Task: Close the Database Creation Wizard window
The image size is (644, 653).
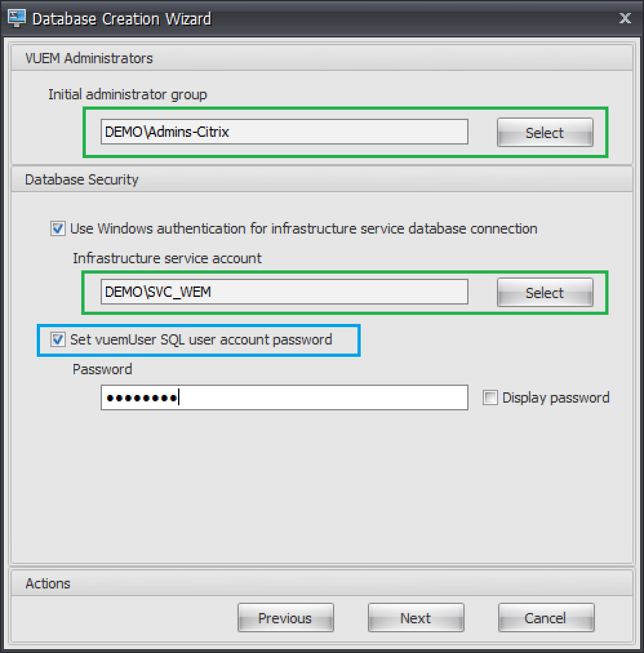Action: 625,18
